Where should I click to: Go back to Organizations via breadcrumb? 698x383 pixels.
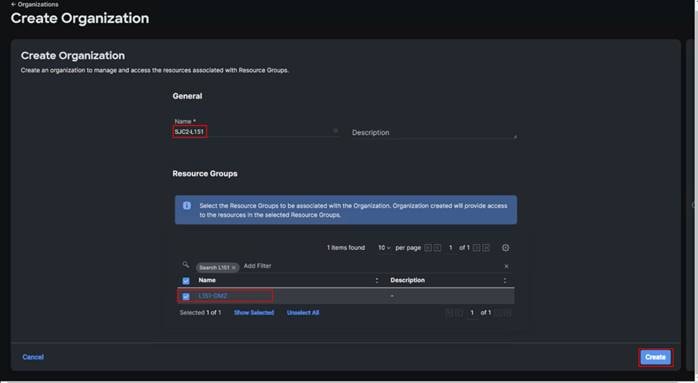pos(35,4)
